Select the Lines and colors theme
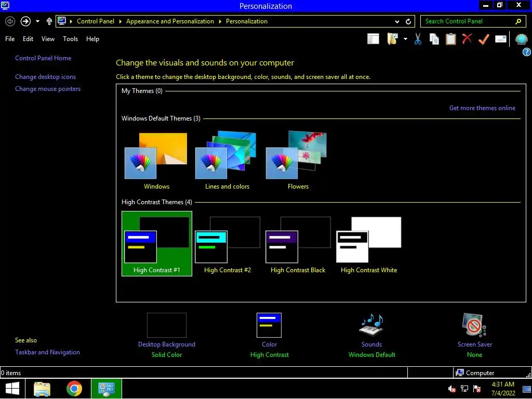The image size is (532, 399). pos(227,161)
